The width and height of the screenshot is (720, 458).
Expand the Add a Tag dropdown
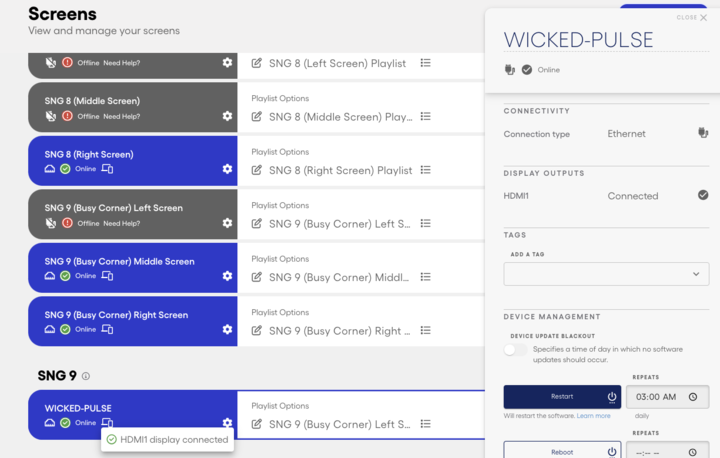[x=606, y=274]
